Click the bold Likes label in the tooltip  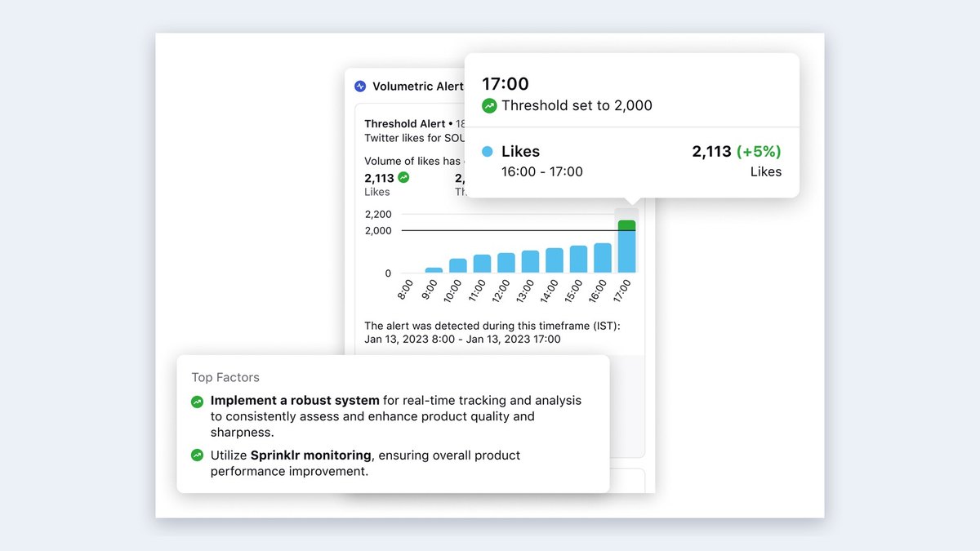520,151
